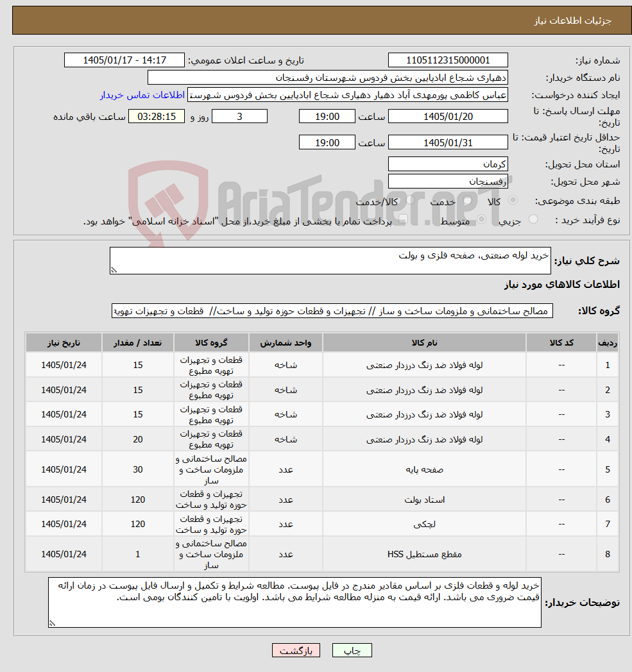Image resolution: width=632 pixels, height=672 pixels.
Task: Click the واحد شمارش column header
Action: [286, 343]
